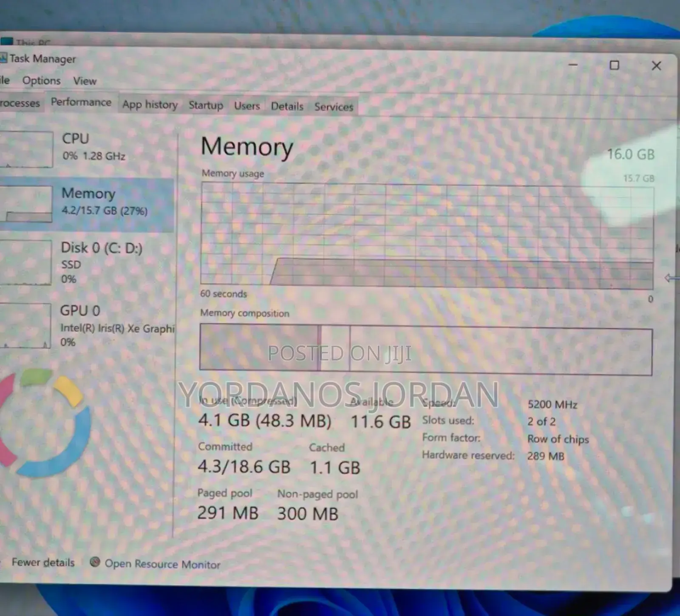Image resolution: width=680 pixels, height=616 pixels.
Task: Switch to App history tab
Action: (x=150, y=105)
